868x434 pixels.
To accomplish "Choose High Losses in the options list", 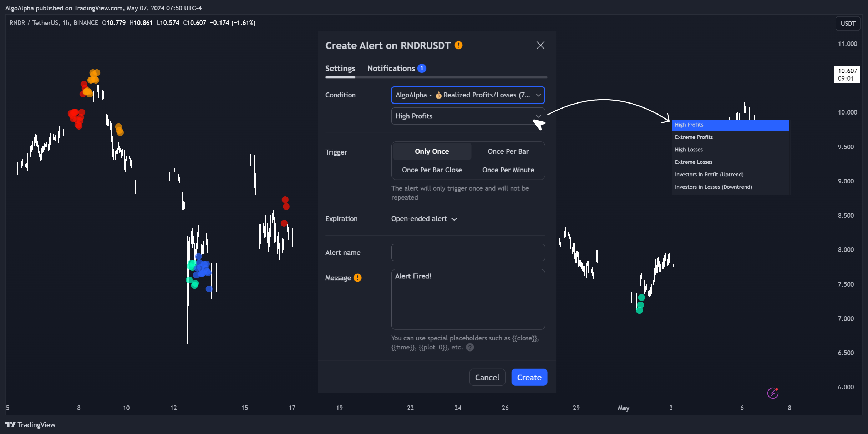I will click(730, 150).
